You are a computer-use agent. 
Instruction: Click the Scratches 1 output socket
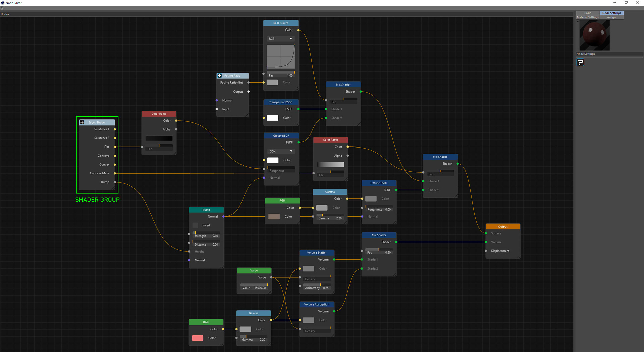click(115, 129)
